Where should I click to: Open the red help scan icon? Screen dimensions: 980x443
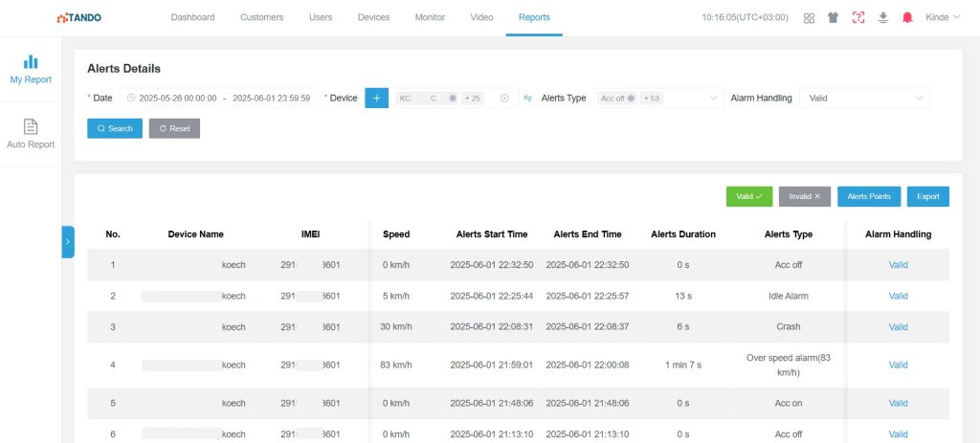point(858,17)
